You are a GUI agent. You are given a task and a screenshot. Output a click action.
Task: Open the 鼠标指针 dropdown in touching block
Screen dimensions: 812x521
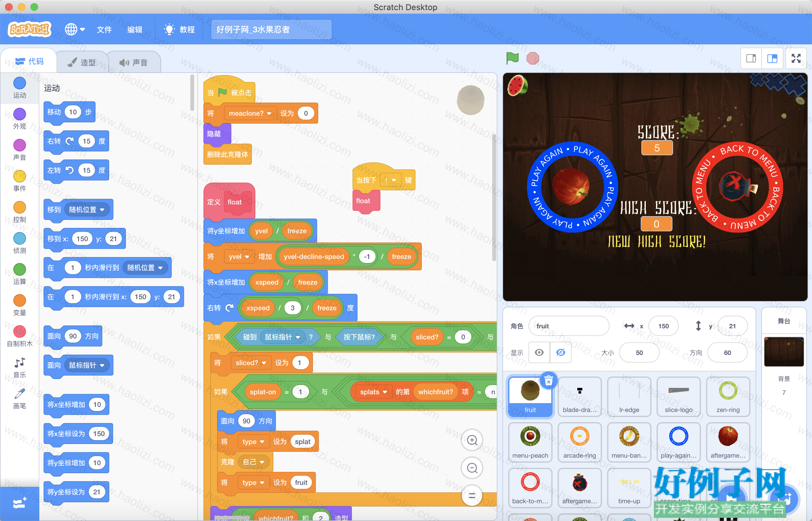(282, 337)
